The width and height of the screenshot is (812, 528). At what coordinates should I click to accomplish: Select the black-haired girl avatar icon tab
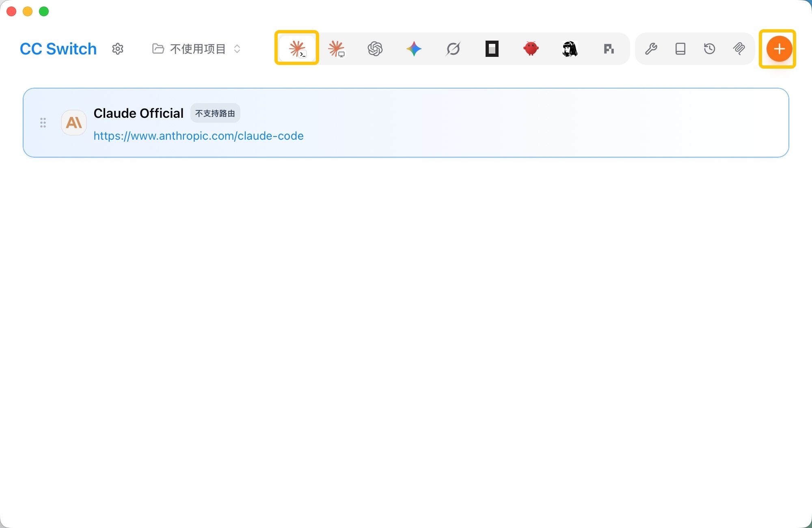click(x=570, y=49)
